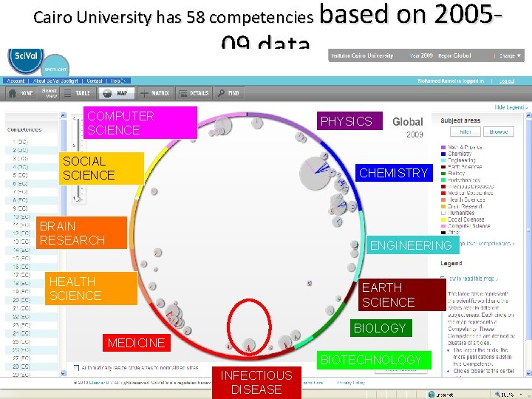This screenshot has width=532, height=399.
Task: Select Humanities in the subject legend
Action: 457,213
